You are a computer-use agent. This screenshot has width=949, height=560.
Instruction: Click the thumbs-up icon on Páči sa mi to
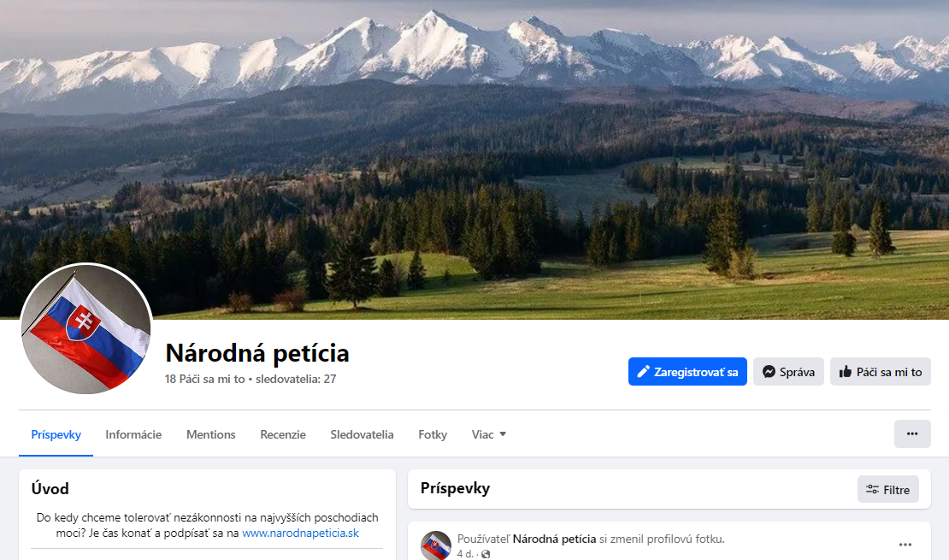coord(845,371)
